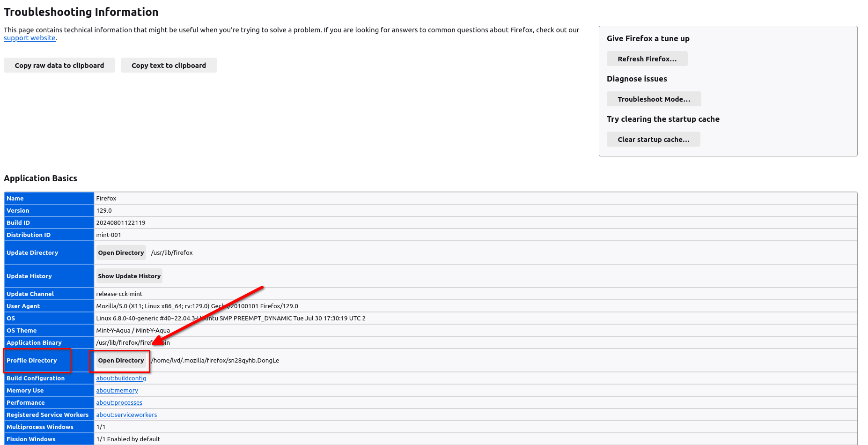Viewport: 868px width, 445px height.
Task: Copy raw data to clipboard
Action: [59, 65]
